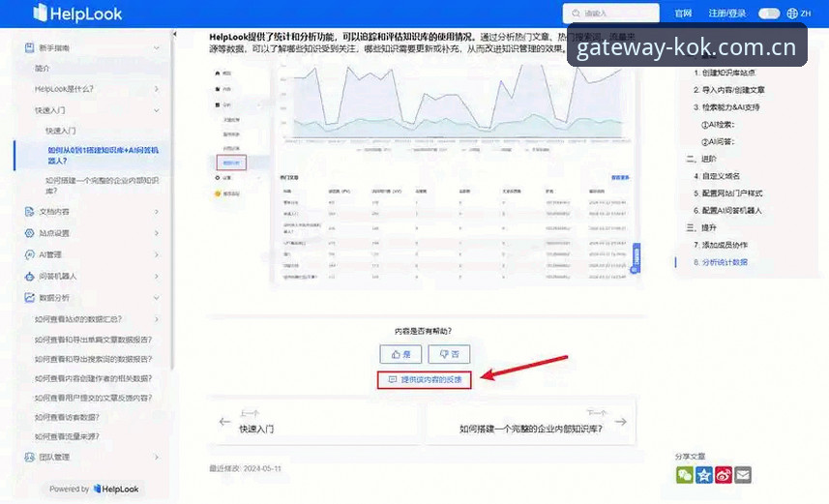829x504 pixels.
Task: Click the AI管理 icon
Action: pyautogui.click(x=30, y=254)
